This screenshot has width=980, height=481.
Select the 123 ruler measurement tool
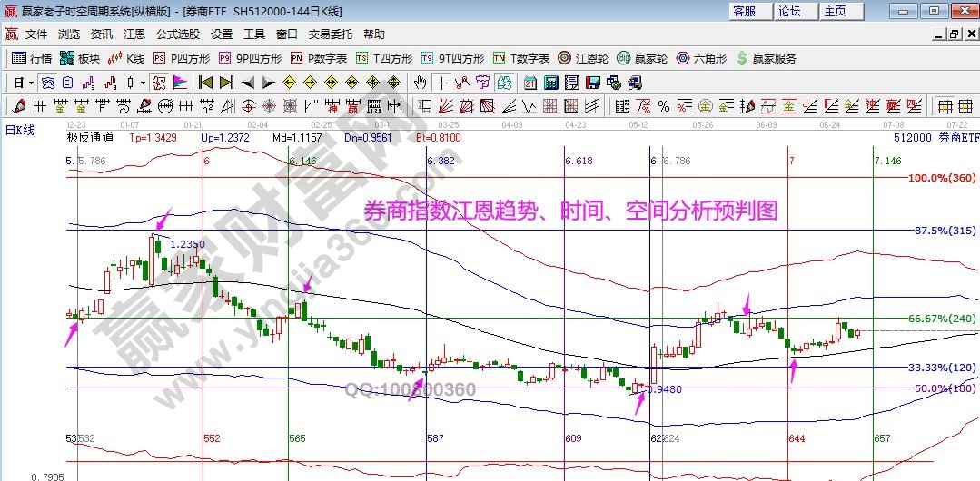pyautogui.click(x=373, y=105)
